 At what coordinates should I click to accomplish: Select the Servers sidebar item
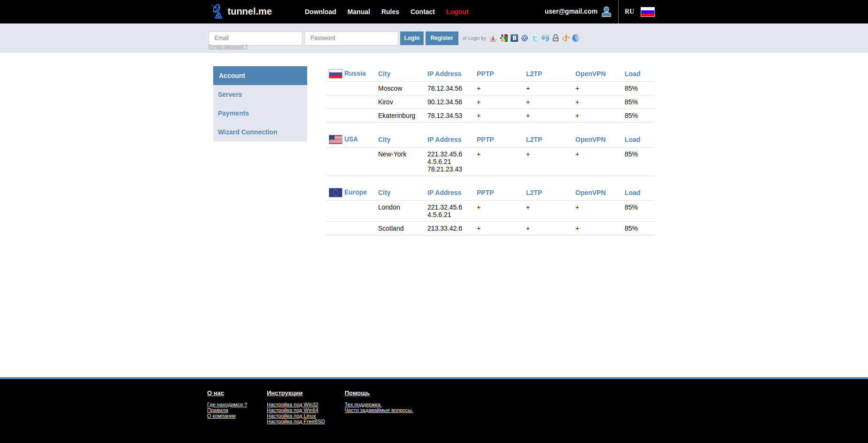coord(260,94)
